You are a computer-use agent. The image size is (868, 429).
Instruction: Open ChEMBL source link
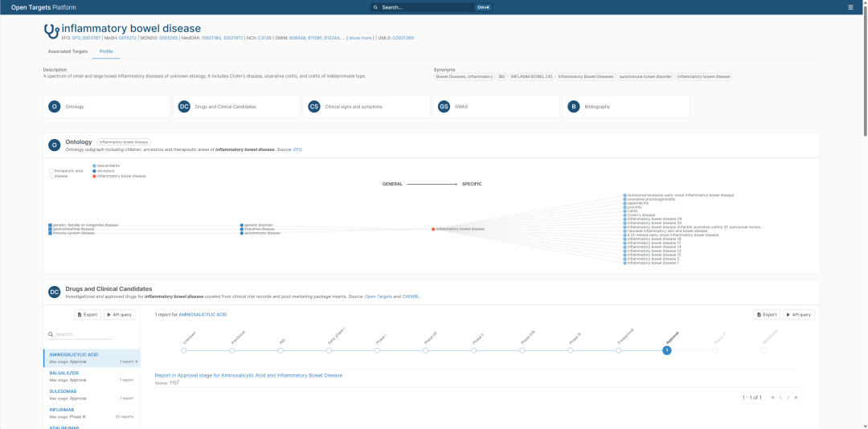[411, 296]
